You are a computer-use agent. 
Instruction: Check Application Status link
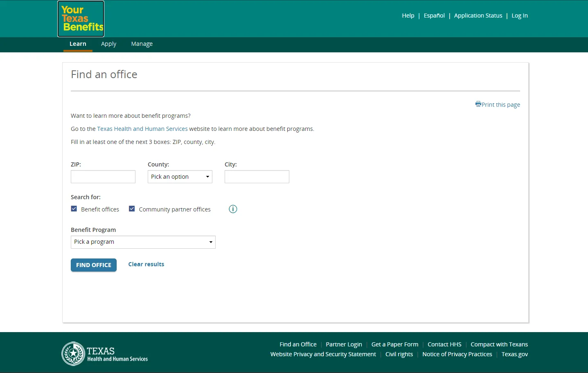tap(478, 16)
